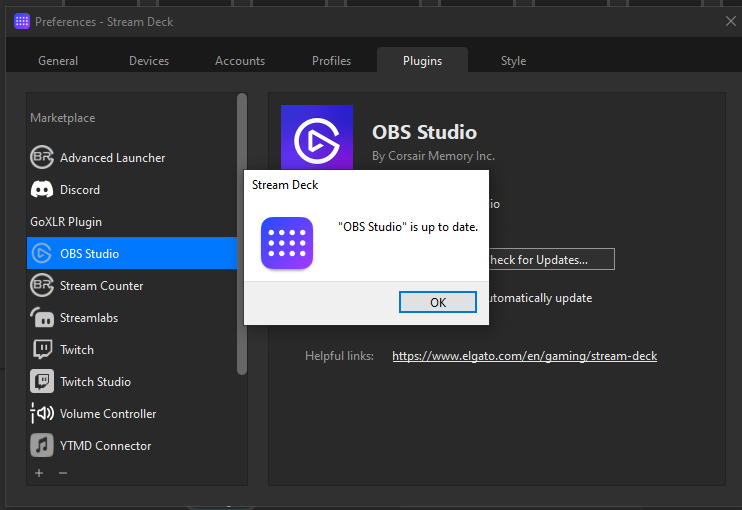Close the Preferences window
Image resolution: width=742 pixels, height=510 pixels.
[x=731, y=21]
